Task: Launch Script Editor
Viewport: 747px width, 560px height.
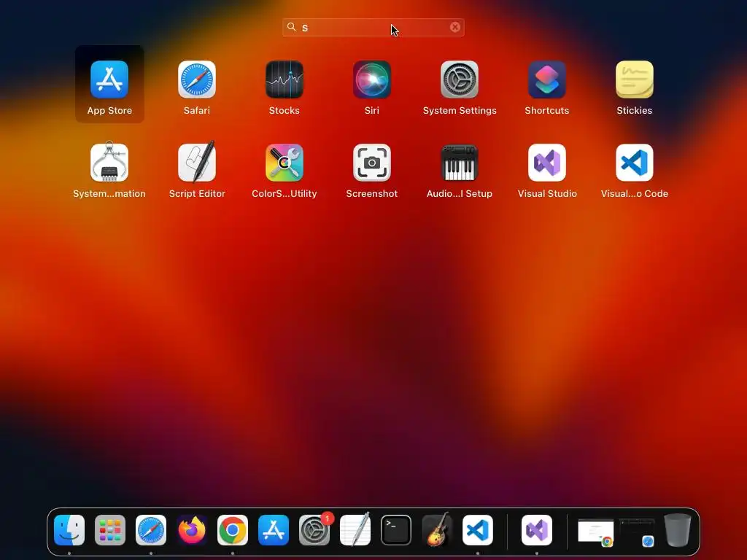Action: pos(197,163)
